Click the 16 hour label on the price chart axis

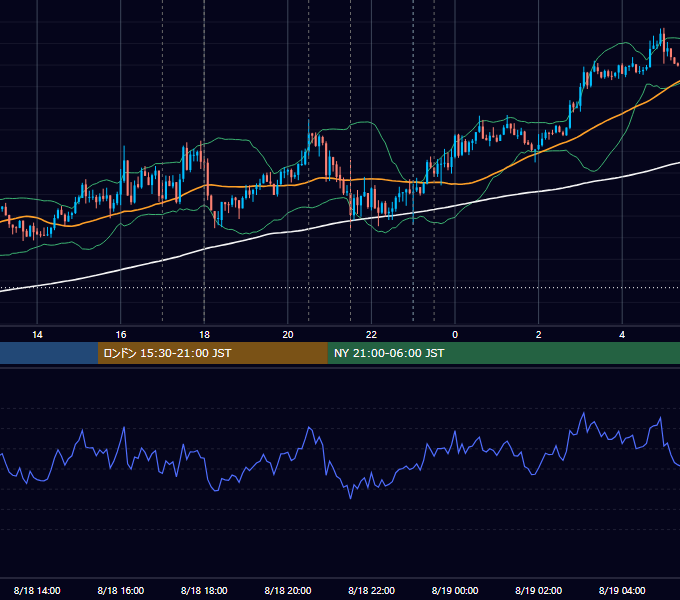(121, 335)
